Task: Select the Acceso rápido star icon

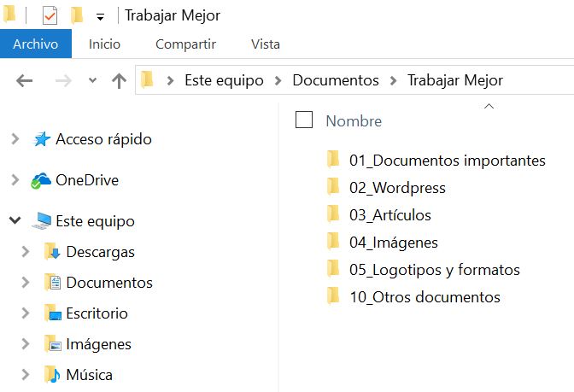Action: click(x=41, y=139)
